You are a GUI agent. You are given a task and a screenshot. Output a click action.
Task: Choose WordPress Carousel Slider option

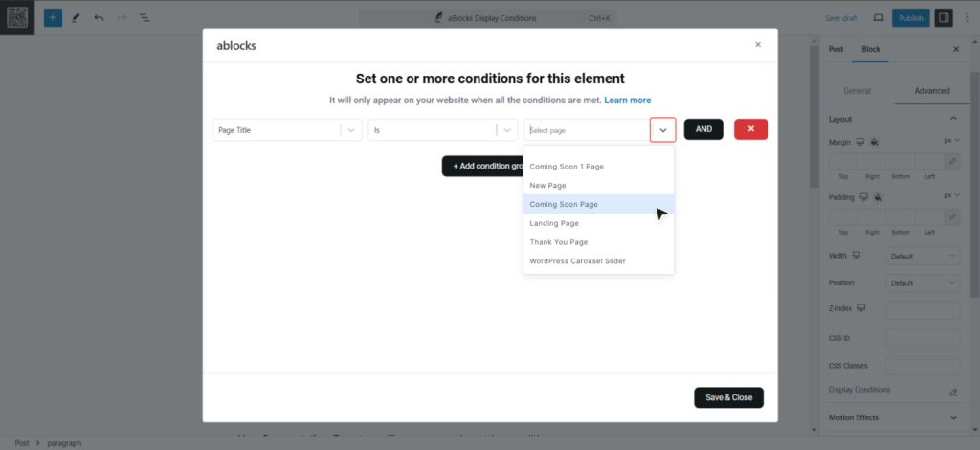[599, 260]
